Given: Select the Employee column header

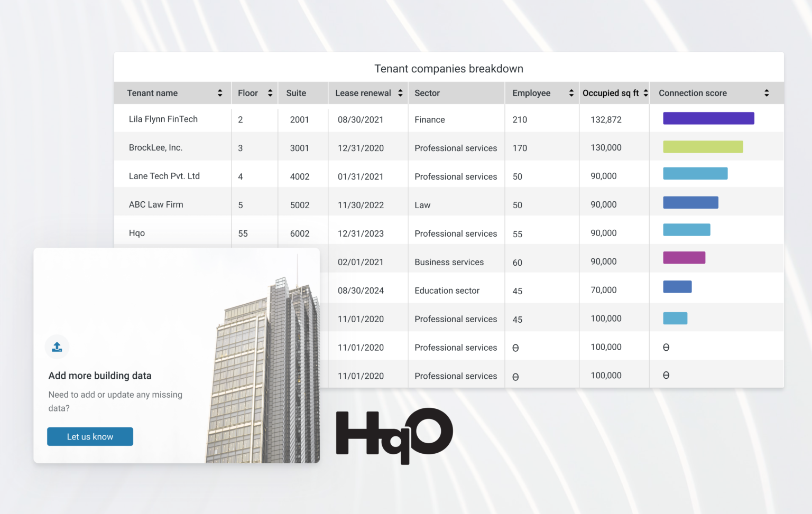Looking at the screenshot, I should coord(531,92).
